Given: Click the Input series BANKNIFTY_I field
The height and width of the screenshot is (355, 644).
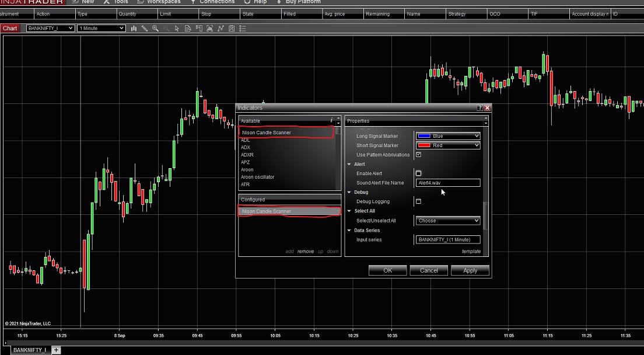Looking at the screenshot, I should pos(448,239).
